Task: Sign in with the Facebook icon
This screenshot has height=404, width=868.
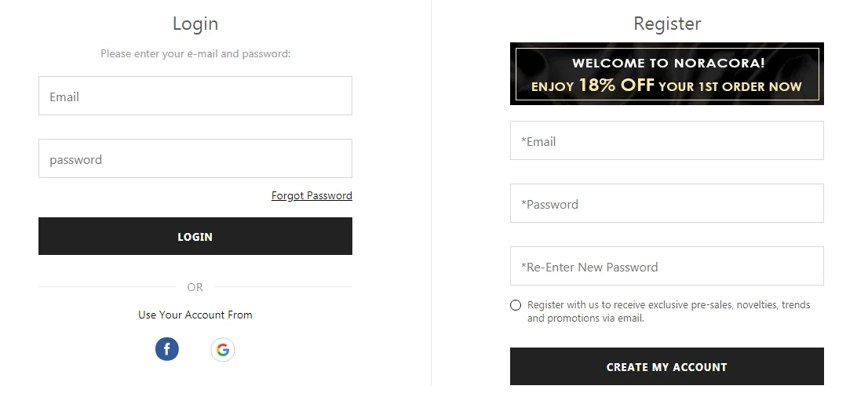Action: [167, 349]
